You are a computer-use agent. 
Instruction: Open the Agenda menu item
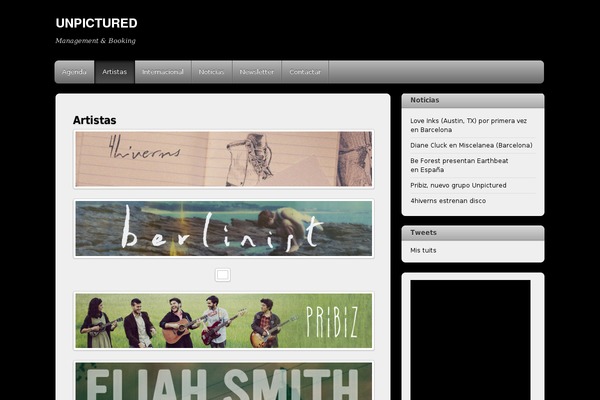[74, 72]
